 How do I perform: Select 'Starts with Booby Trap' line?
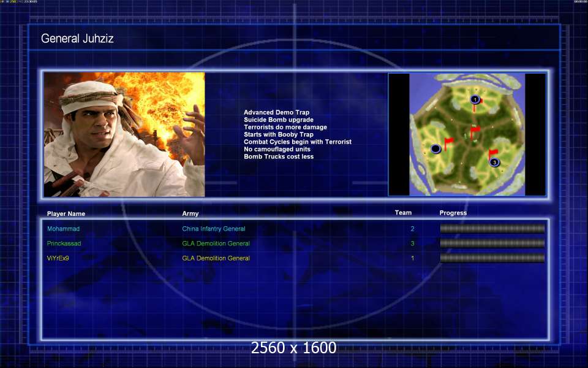(279, 134)
